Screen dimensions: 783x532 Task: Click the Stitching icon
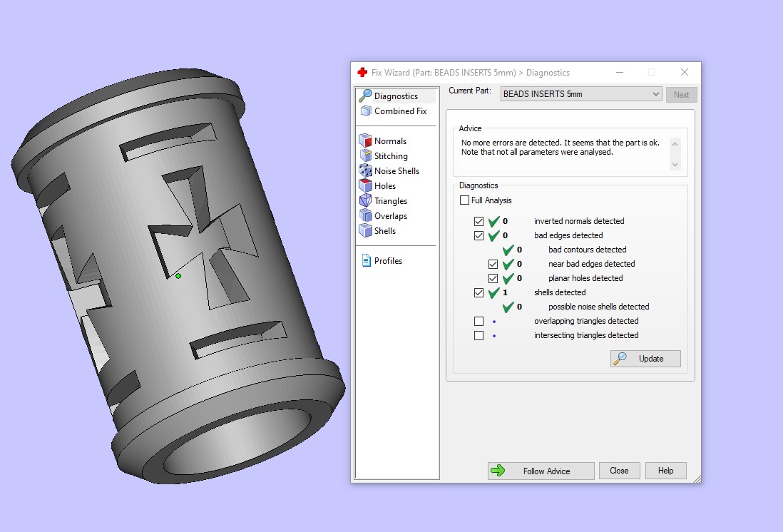366,156
